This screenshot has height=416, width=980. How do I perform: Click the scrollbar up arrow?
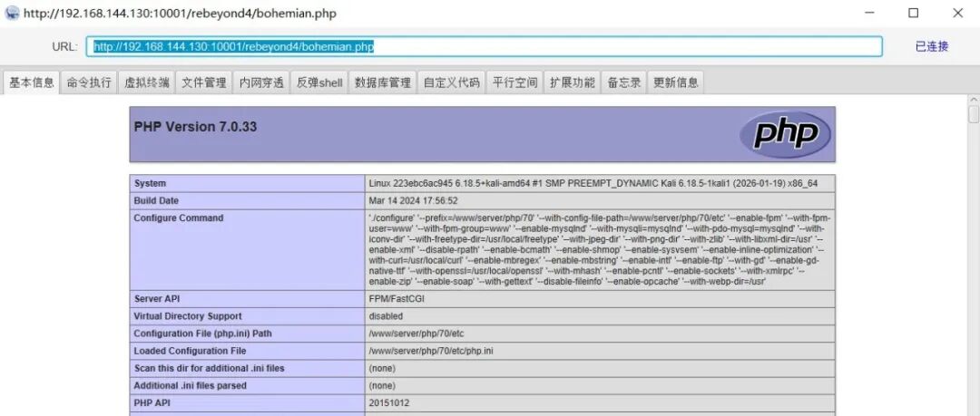(974, 100)
